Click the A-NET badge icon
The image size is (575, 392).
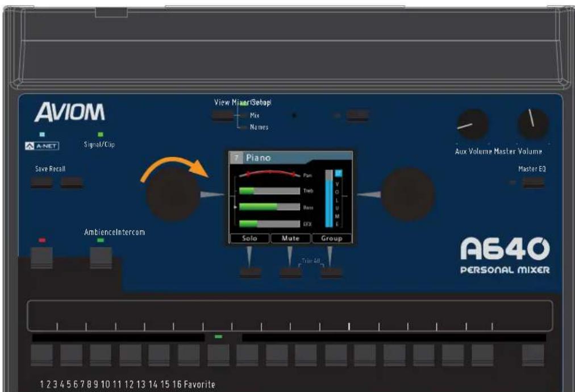(42, 146)
